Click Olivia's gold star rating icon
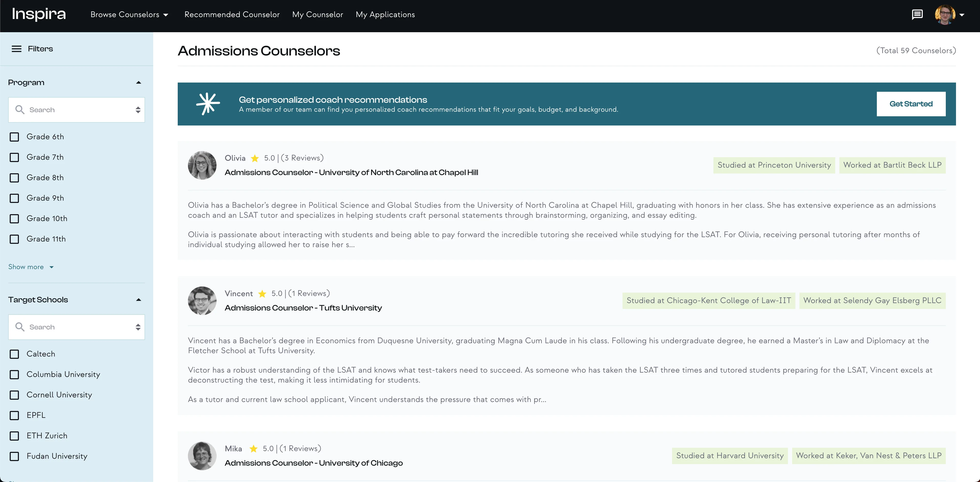 [255, 158]
